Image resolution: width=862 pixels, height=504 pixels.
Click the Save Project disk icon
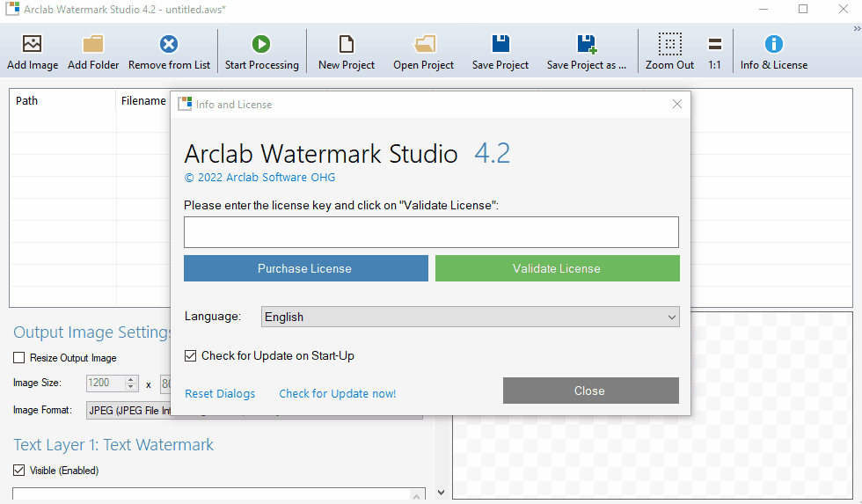coord(500,44)
